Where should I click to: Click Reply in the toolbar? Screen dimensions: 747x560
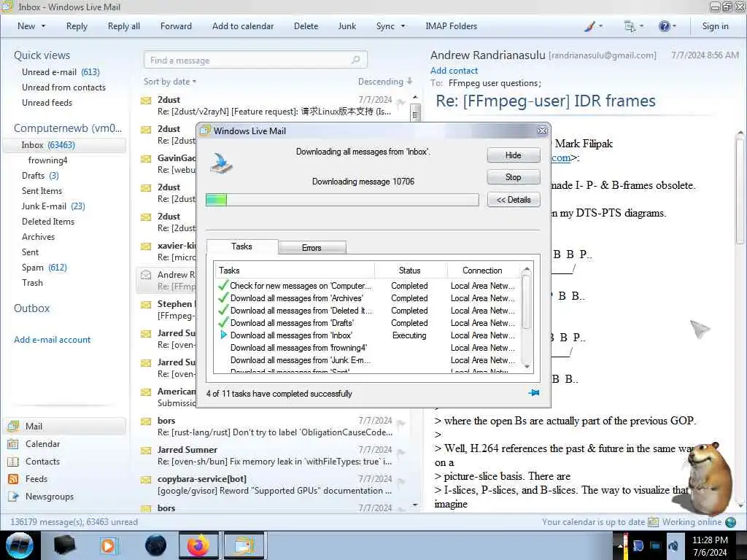tap(77, 26)
